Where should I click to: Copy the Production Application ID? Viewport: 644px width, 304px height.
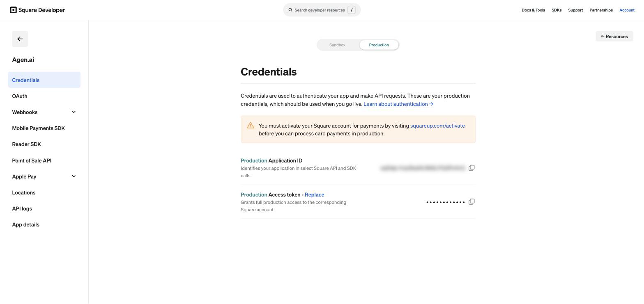click(471, 168)
